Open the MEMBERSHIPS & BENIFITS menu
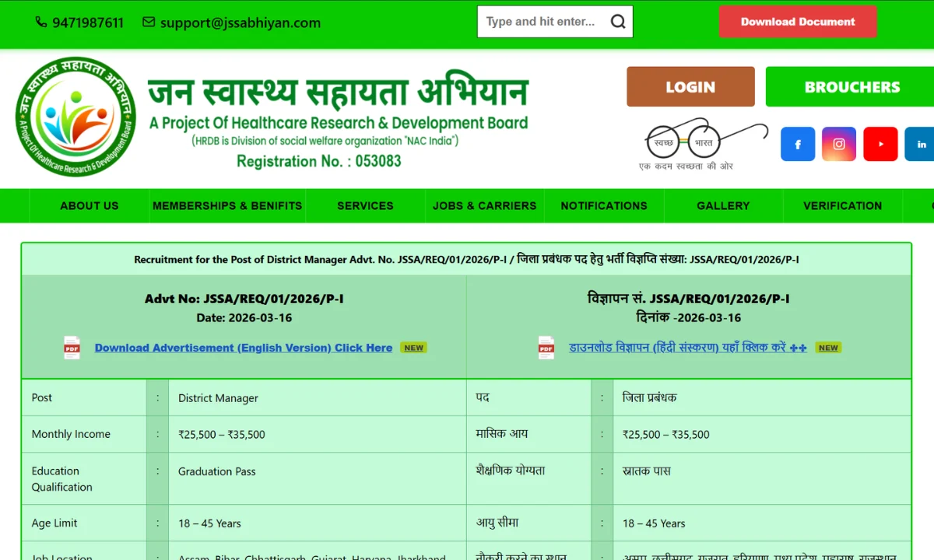The image size is (934, 560). coord(227,206)
